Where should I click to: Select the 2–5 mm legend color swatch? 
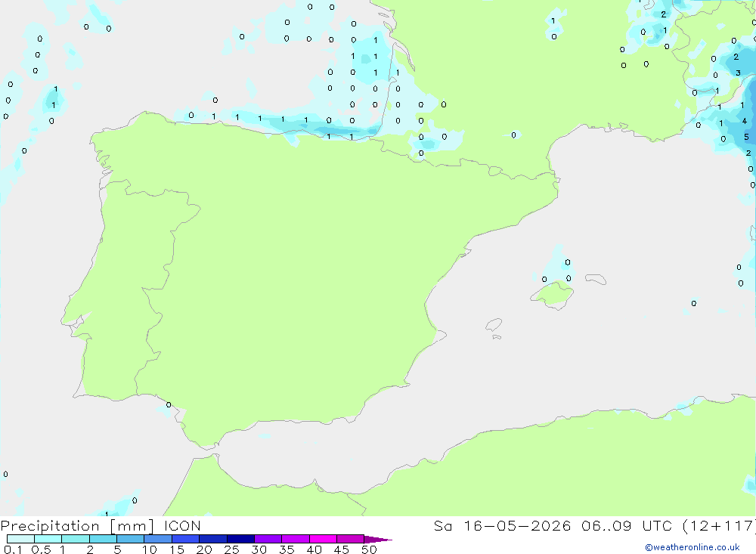point(103,539)
